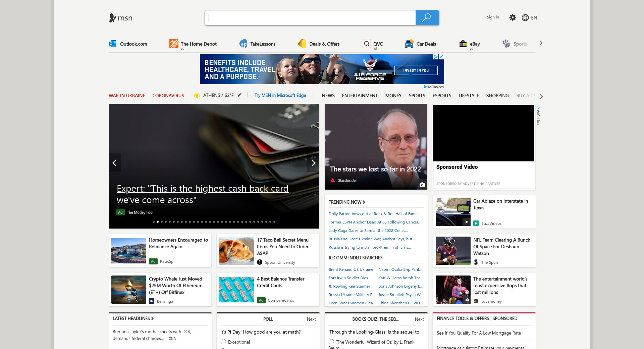
Task: Click The Home Depot logo icon
Action: pyautogui.click(x=174, y=44)
